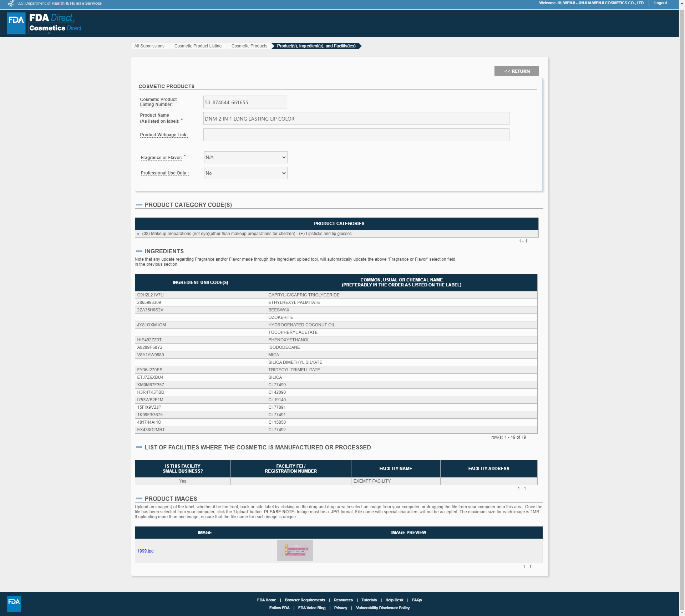Open the Fragrance or Flavor dropdown
This screenshot has height=616, width=685.
point(245,157)
